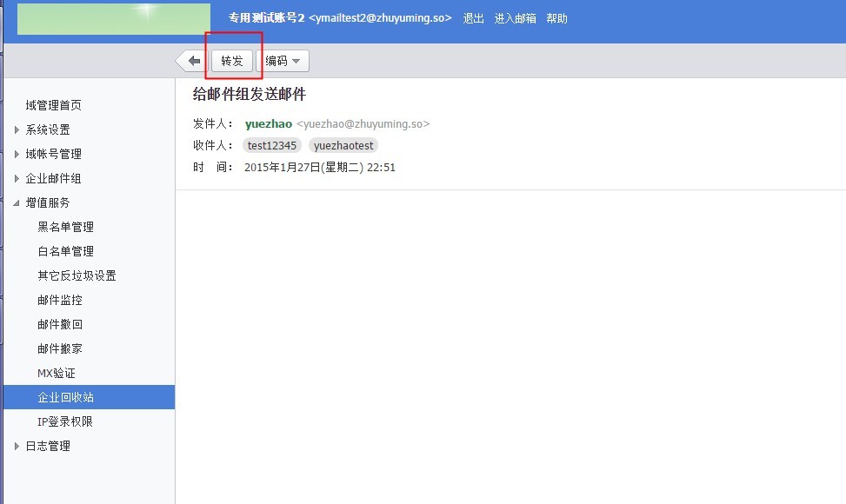
Task: Open 其它反垃圾设置 in the sidebar
Action: [77, 275]
